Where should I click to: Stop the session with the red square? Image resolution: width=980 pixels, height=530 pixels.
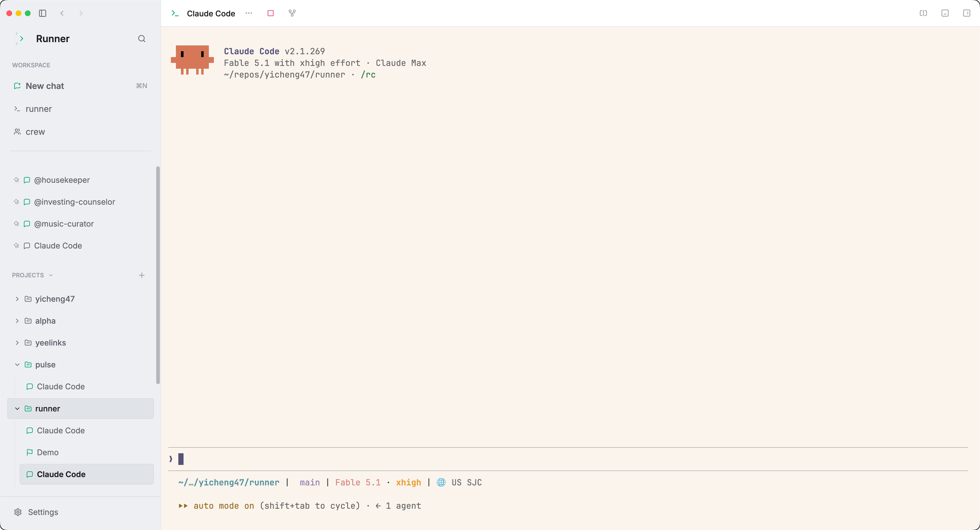click(271, 13)
